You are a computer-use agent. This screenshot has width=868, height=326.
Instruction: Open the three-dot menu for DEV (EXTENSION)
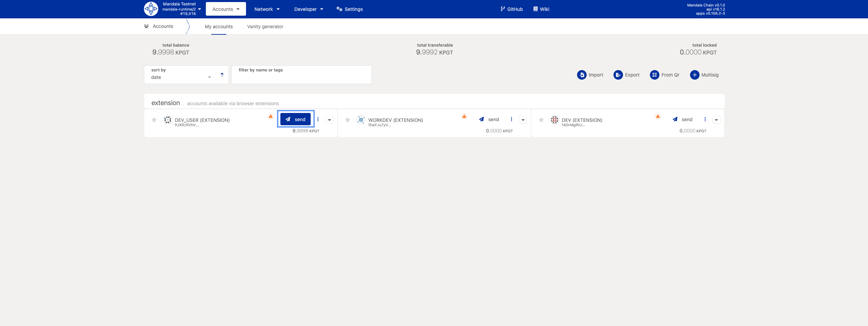coord(705,119)
